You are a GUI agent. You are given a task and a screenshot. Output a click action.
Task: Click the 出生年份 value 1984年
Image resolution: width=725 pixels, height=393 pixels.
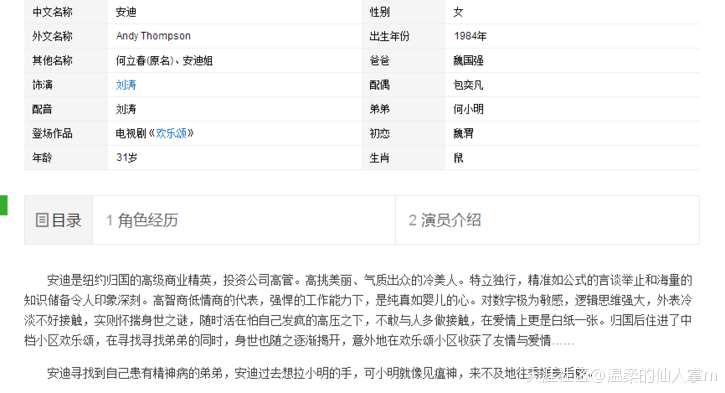[x=470, y=36]
